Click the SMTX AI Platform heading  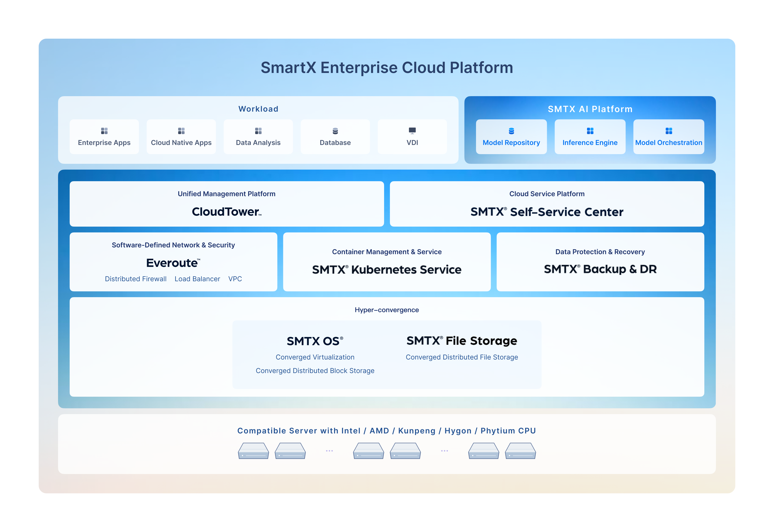tap(590, 109)
